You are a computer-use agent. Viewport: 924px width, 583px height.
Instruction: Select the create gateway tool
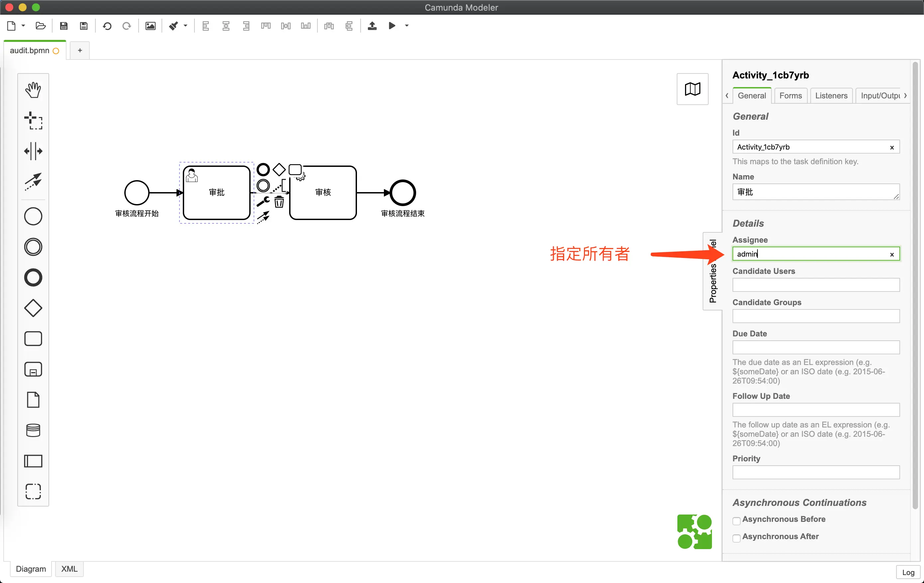(x=33, y=308)
